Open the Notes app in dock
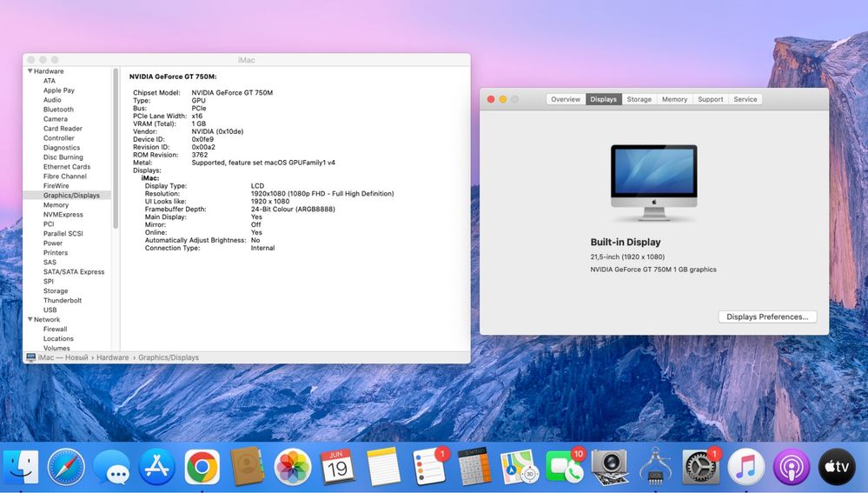The height and width of the screenshot is (493, 868). click(x=383, y=467)
